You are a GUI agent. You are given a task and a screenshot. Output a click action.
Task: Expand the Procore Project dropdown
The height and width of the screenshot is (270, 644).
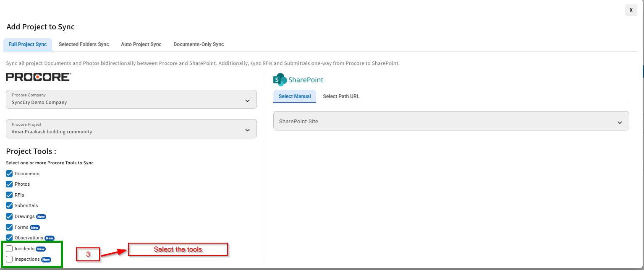tap(131, 129)
